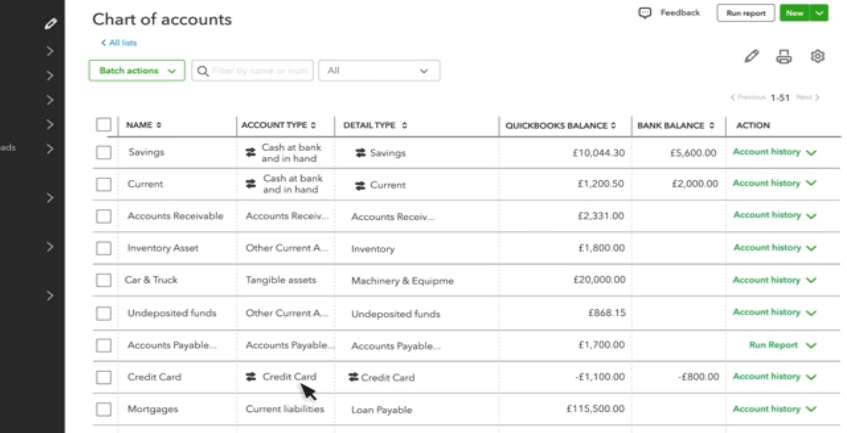Image resolution: width=847 pixels, height=433 pixels.
Task: Check the Car & Truck row checkbox
Action: coord(103,280)
